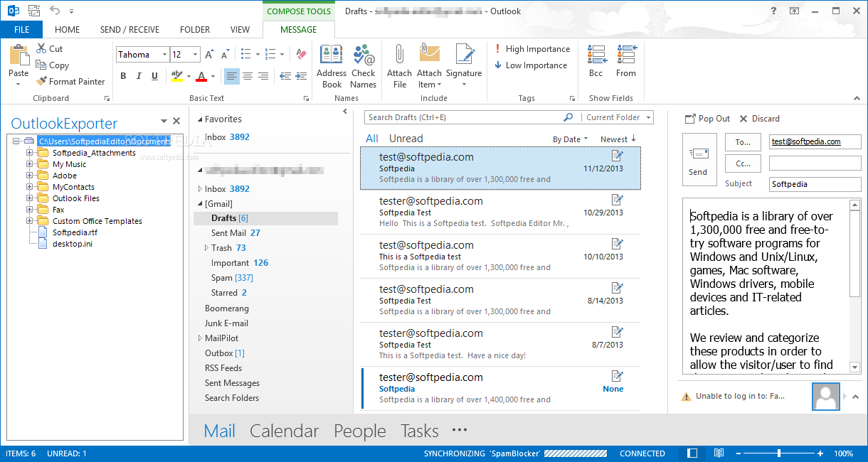
Task: Switch to the VIEW tab
Action: pos(240,30)
